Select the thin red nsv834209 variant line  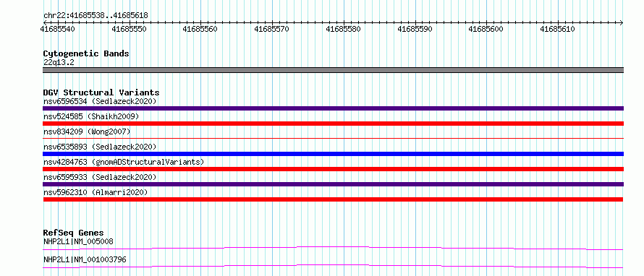pos(333,139)
